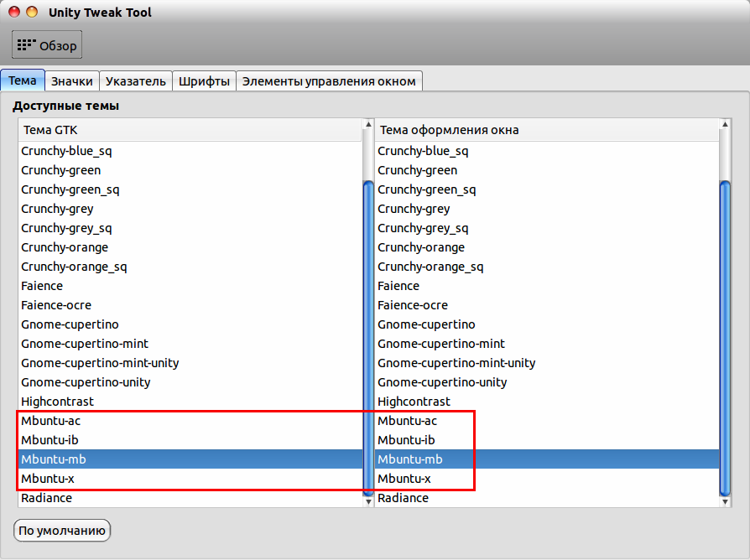This screenshot has width=750, height=560.
Task: Select Mbuntu-mb in GTK theme list
Action: click(x=190, y=459)
